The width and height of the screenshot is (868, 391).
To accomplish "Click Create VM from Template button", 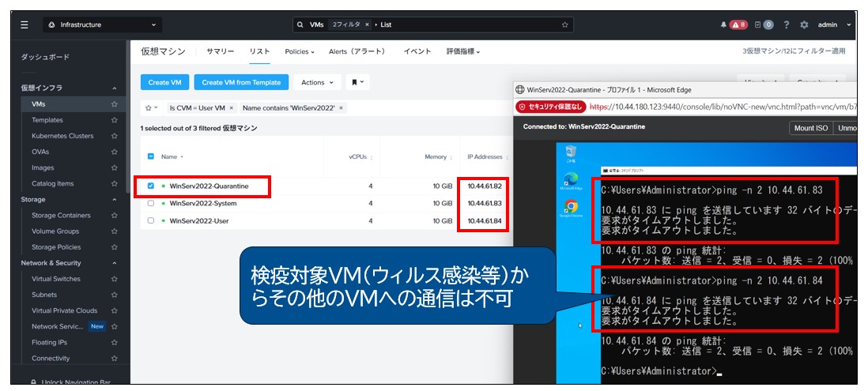I will coord(240,82).
